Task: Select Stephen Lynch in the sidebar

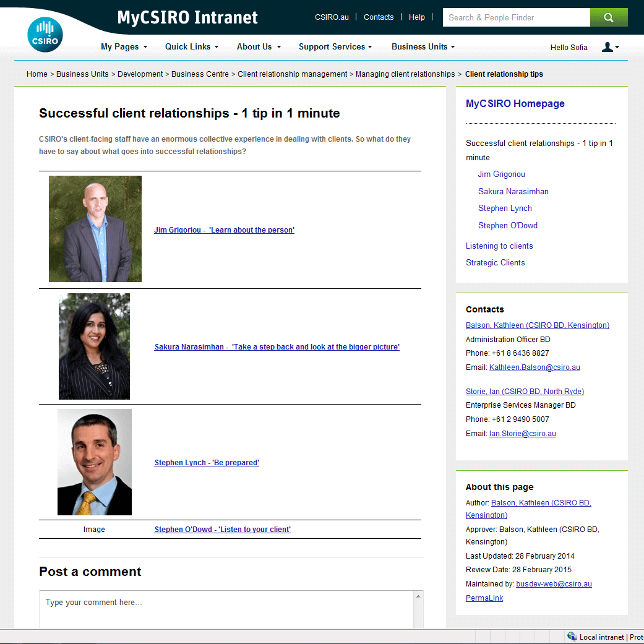Action: (505, 208)
